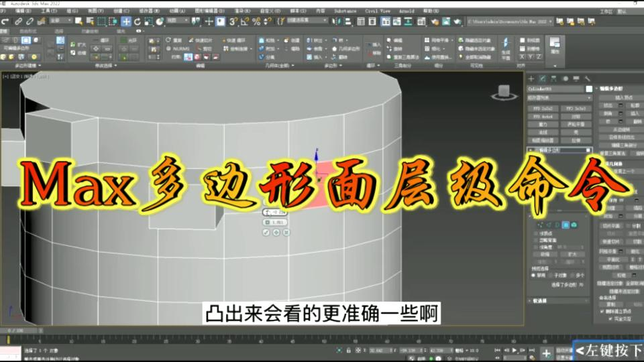Viewport: 644px width, 362px height.
Task: Toggle Percent Snap
Action: [x=256, y=21]
